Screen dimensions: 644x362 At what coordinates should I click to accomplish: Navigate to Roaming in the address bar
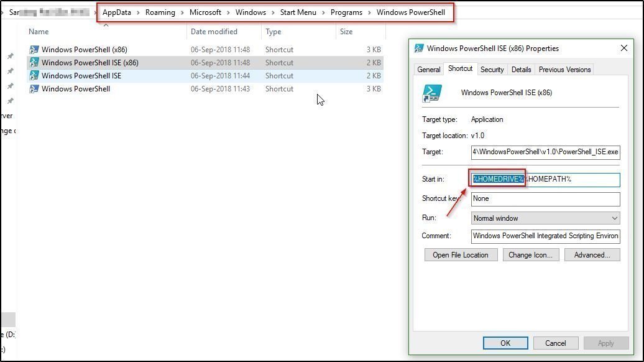click(x=160, y=12)
